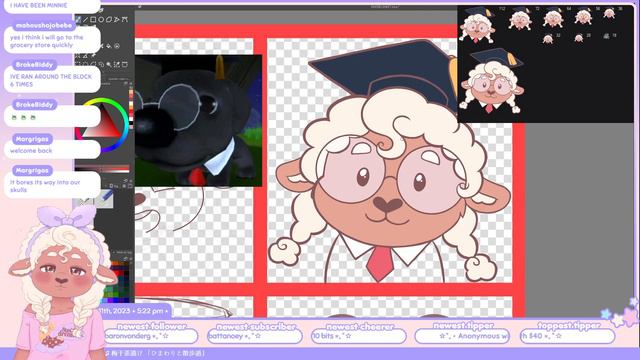Select the magnifier-style selection tool icon

point(109,64)
